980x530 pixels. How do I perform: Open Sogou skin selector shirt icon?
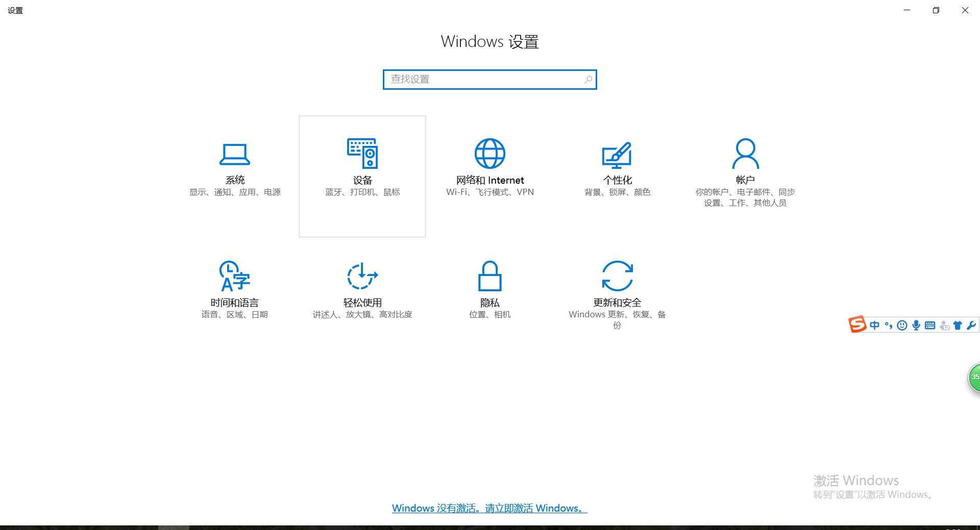(958, 325)
